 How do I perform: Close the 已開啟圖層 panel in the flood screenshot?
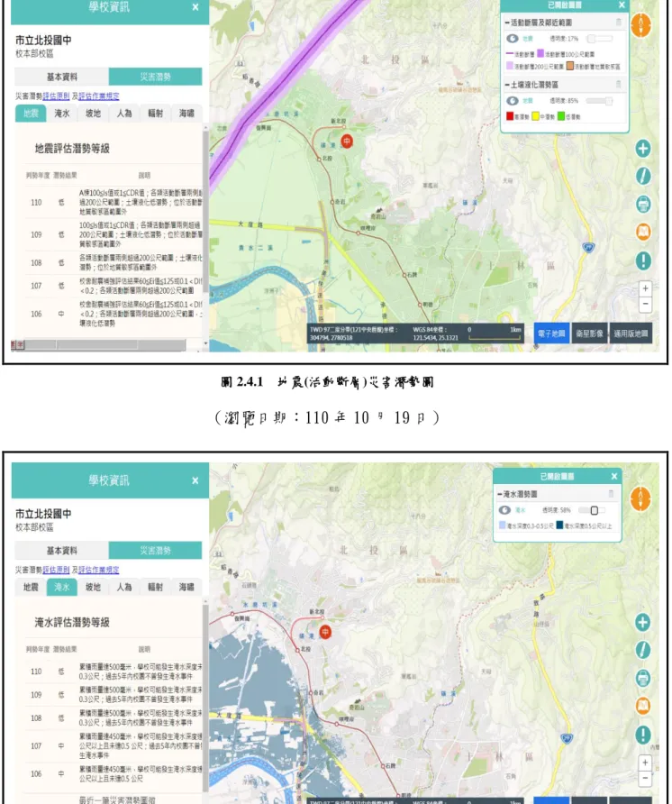614,477
